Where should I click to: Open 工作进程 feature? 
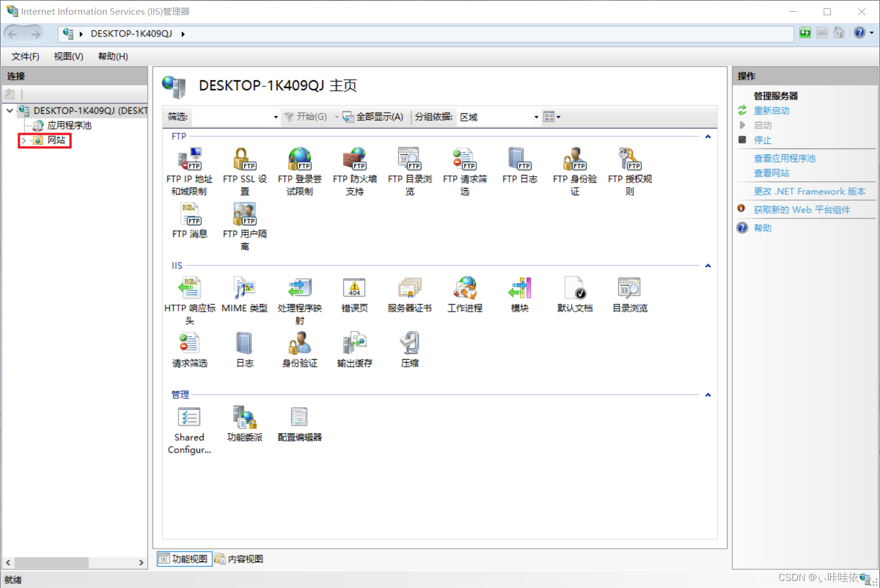click(x=465, y=295)
